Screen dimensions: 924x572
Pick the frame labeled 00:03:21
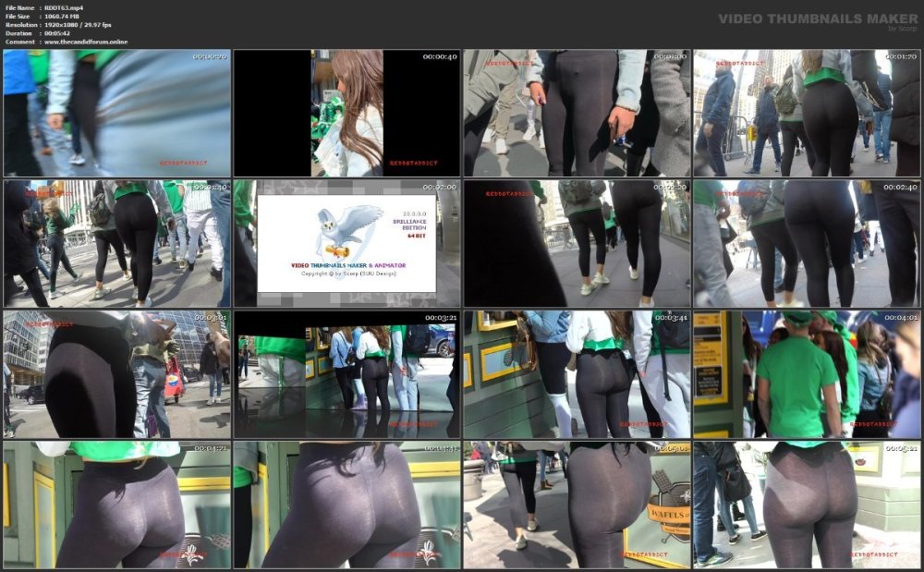(x=346, y=374)
